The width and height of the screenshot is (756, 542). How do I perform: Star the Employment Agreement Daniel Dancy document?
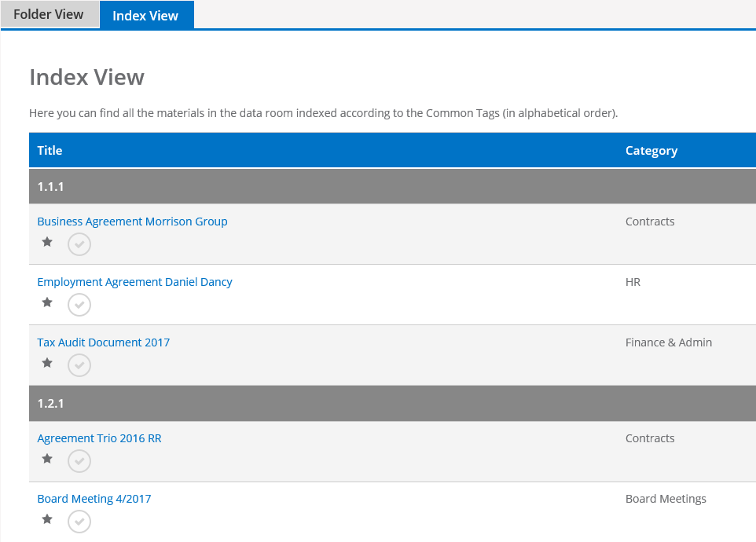pyautogui.click(x=46, y=302)
